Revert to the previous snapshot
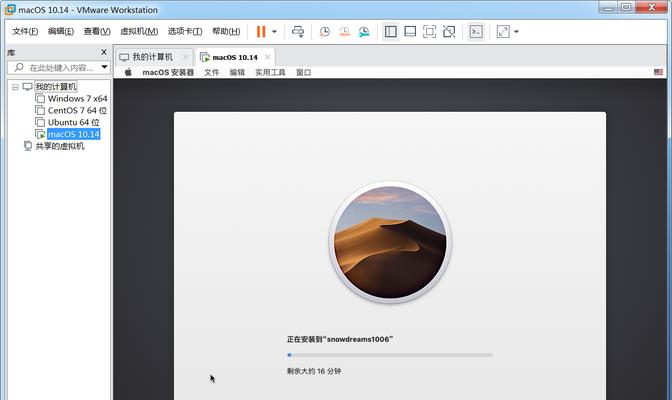Image resolution: width=672 pixels, height=400 pixels. [344, 31]
